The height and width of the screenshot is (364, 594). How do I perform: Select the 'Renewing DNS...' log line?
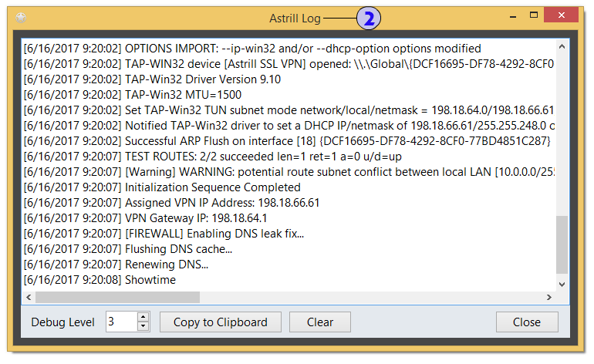pos(116,265)
